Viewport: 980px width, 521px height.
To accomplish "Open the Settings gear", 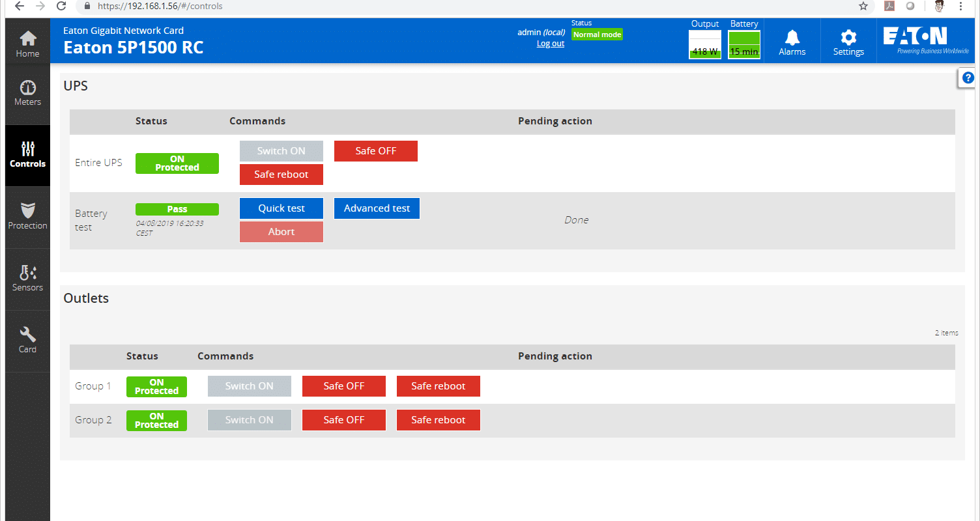I will coord(848,42).
